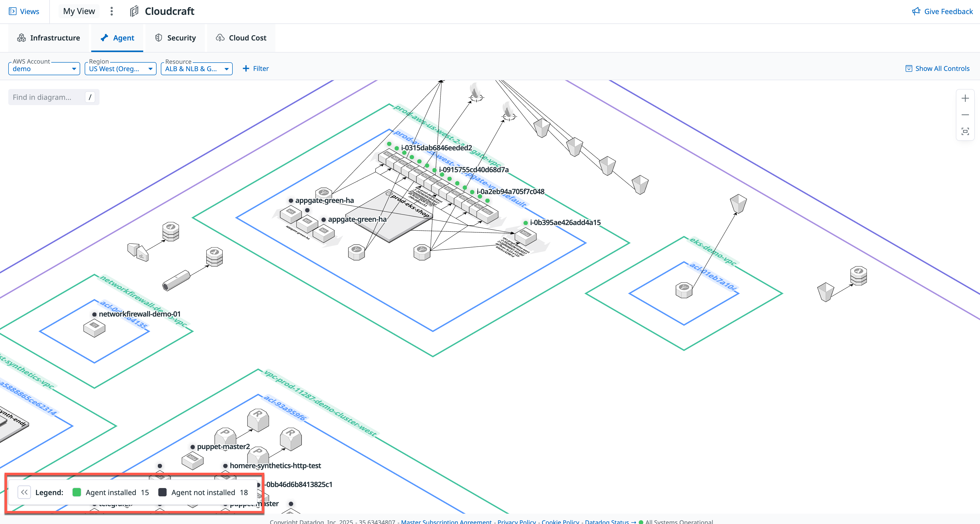Fit diagram to screen icon
This screenshot has height=524, width=980.
pos(965,131)
